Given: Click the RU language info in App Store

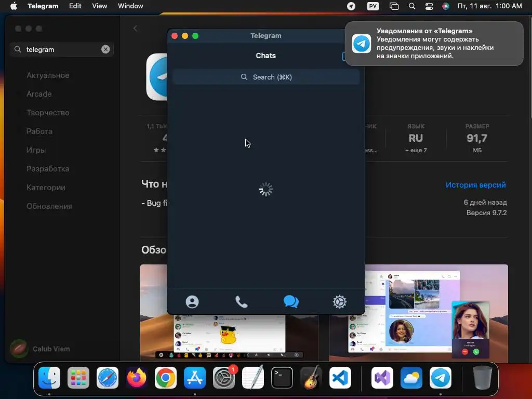Looking at the screenshot, I should point(416,138).
